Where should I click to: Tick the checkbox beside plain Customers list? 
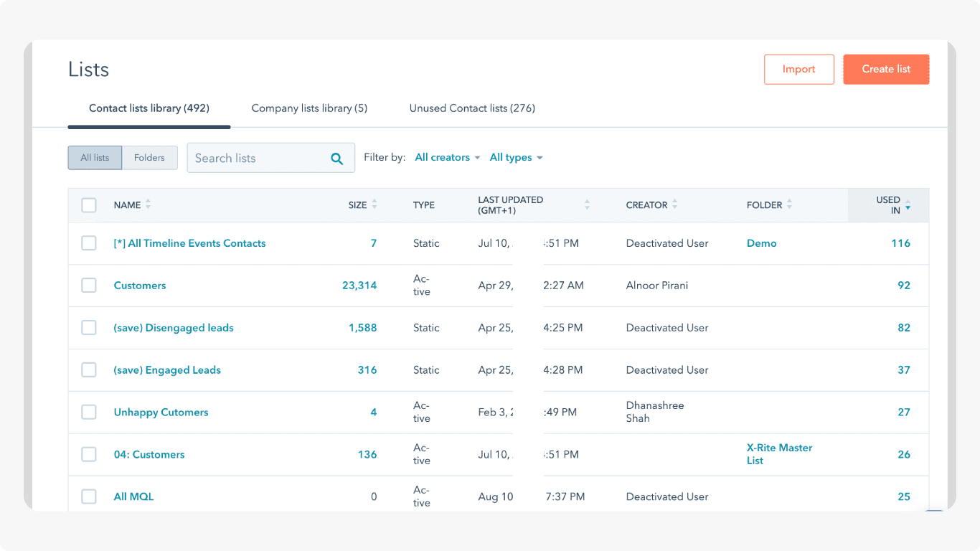(89, 286)
